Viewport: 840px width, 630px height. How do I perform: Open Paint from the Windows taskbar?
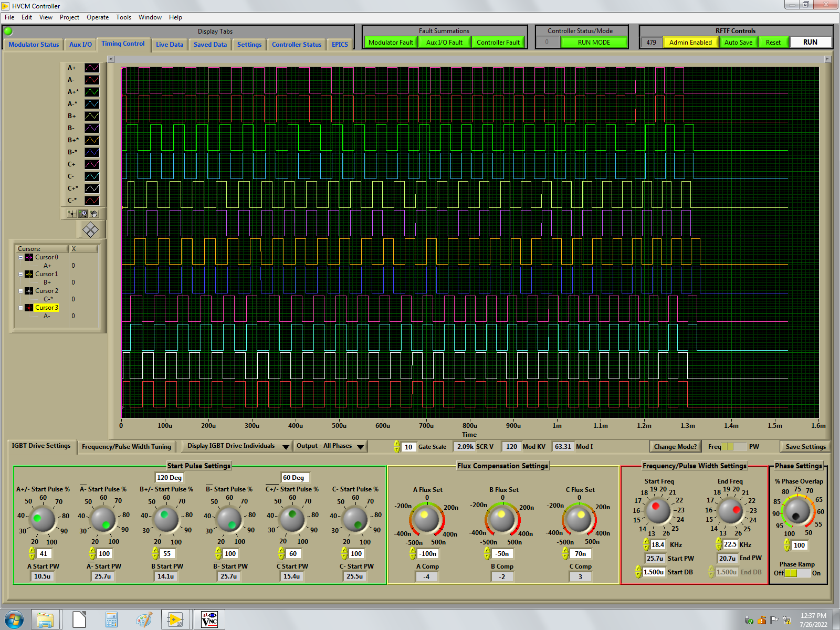144,619
